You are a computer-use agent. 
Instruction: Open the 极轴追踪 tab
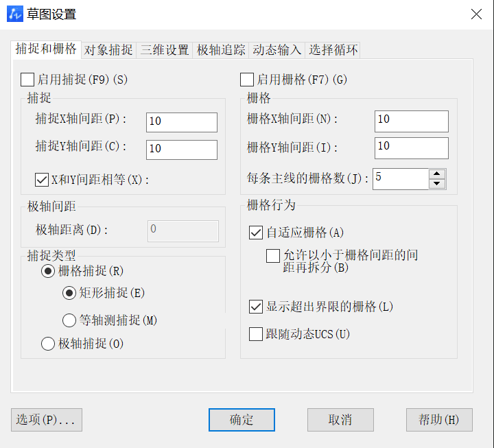[221, 50]
